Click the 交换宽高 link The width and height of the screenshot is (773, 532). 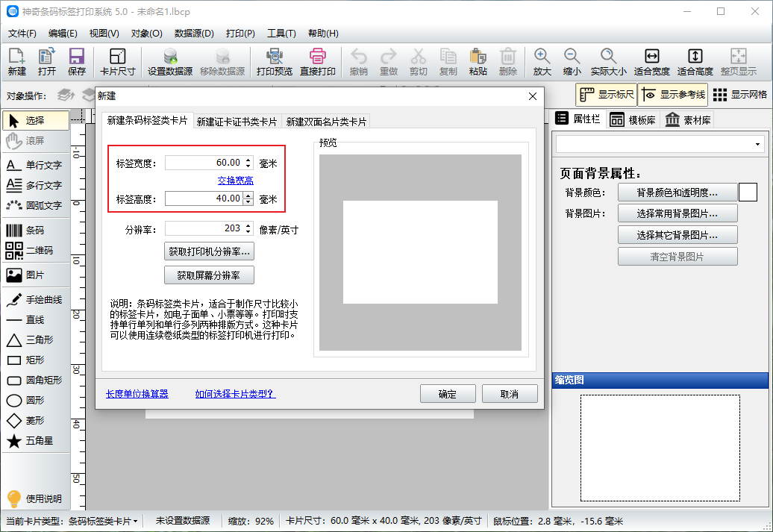coord(235,181)
